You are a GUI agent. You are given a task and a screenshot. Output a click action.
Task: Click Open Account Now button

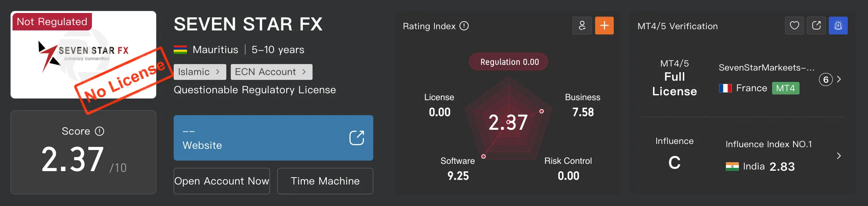click(x=222, y=181)
